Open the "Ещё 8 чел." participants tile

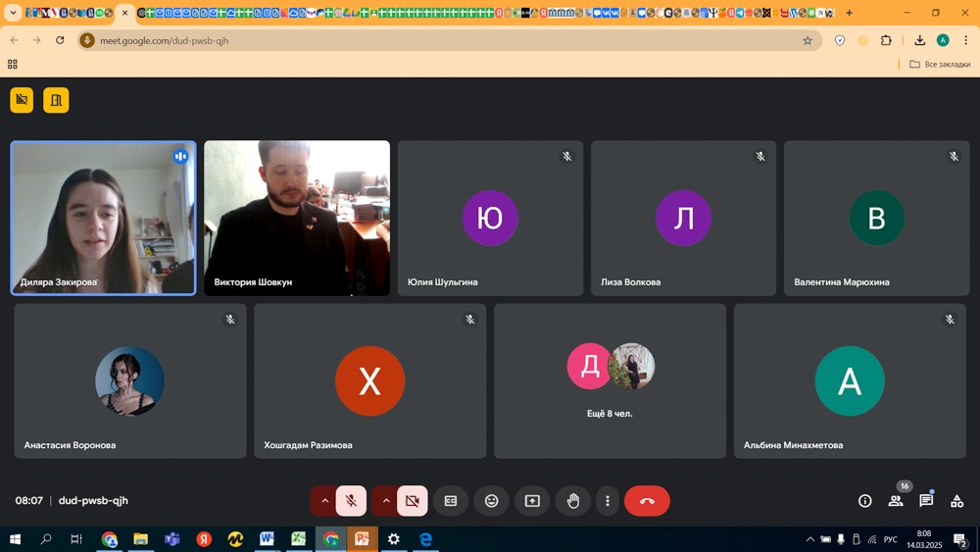click(610, 380)
